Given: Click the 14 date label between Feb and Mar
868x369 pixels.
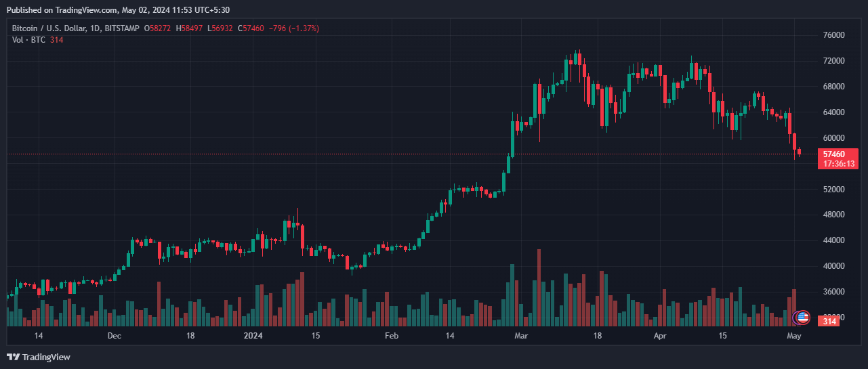Looking at the screenshot, I should pyautogui.click(x=450, y=336).
